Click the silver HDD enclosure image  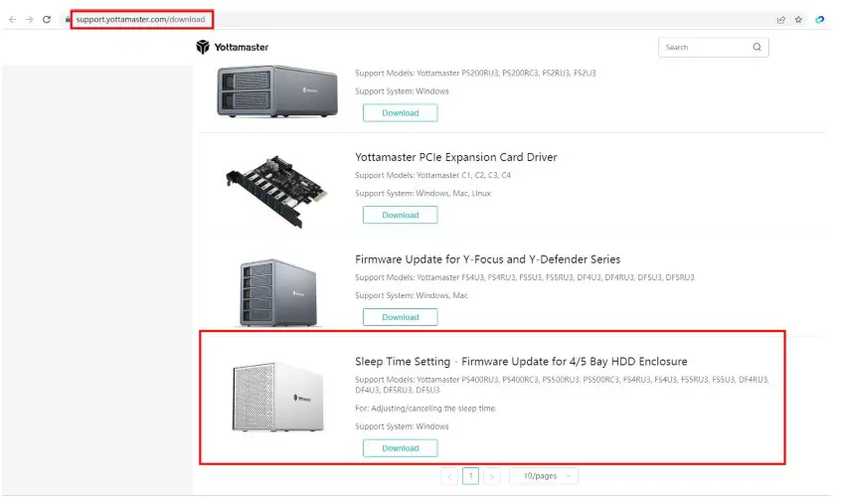pos(278,397)
